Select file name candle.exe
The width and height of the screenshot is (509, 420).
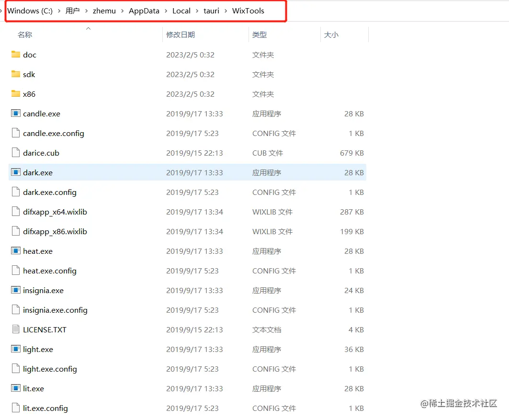tap(42, 114)
